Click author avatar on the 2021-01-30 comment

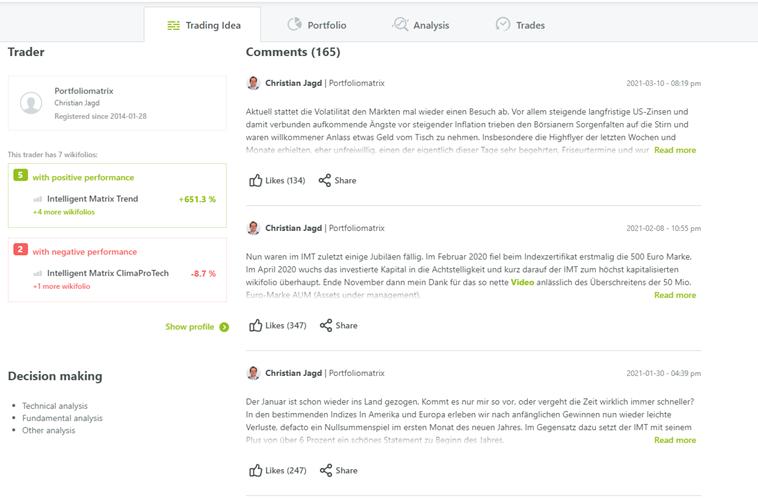pyautogui.click(x=253, y=373)
